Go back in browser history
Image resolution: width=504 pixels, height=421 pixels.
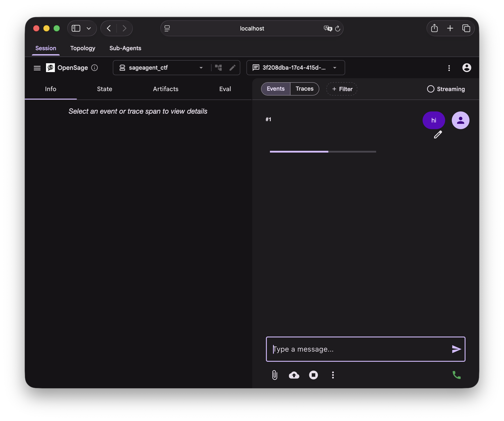tap(109, 29)
